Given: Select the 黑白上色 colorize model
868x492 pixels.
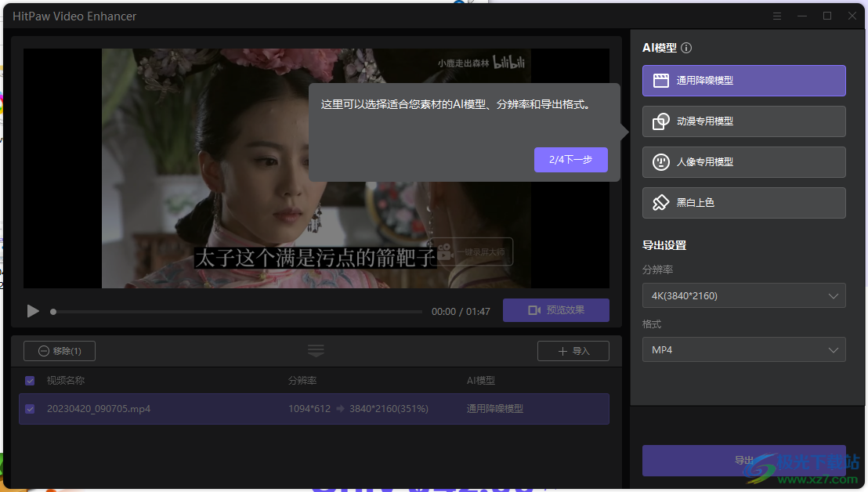Looking at the screenshot, I should click(743, 203).
